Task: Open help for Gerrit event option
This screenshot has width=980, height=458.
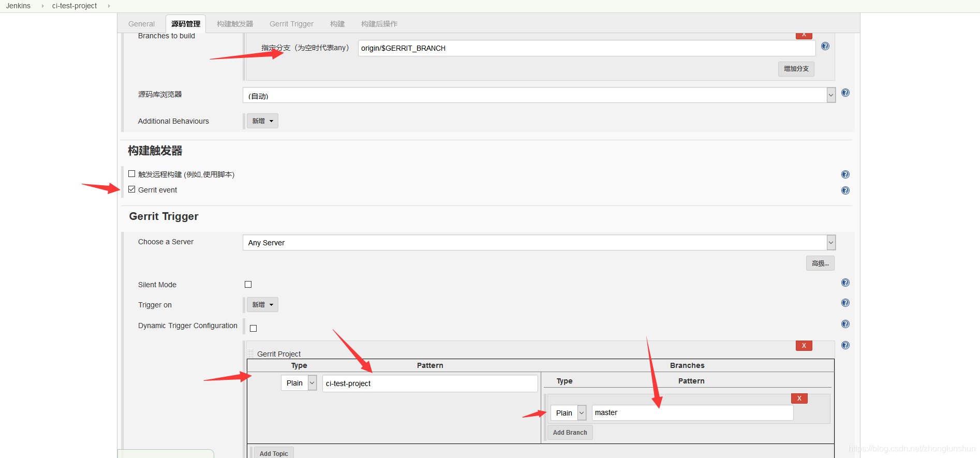Action: (x=845, y=190)
